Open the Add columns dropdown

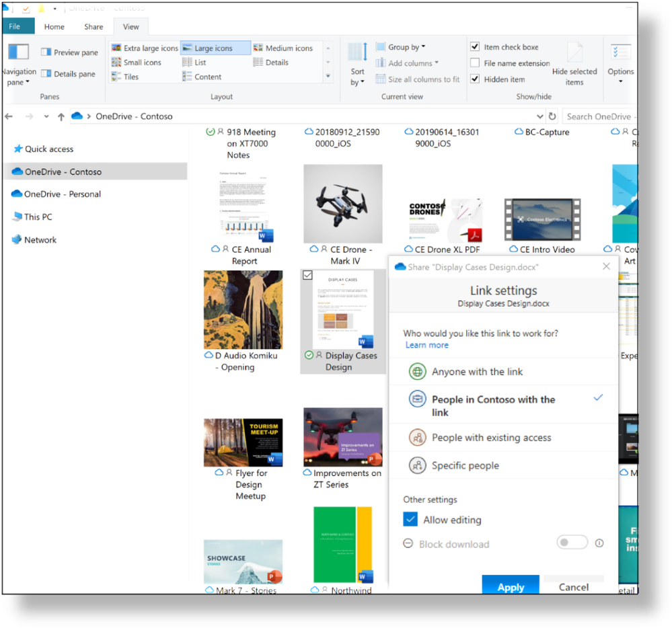coord(408,63)
